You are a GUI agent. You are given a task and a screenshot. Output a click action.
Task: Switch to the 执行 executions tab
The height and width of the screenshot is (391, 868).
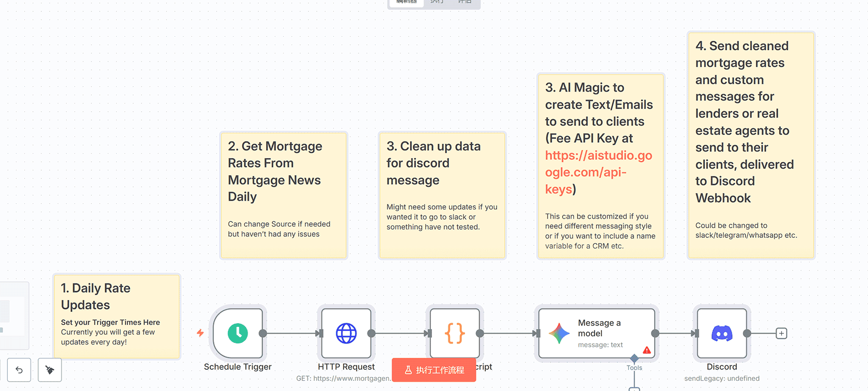click(437, 2)
